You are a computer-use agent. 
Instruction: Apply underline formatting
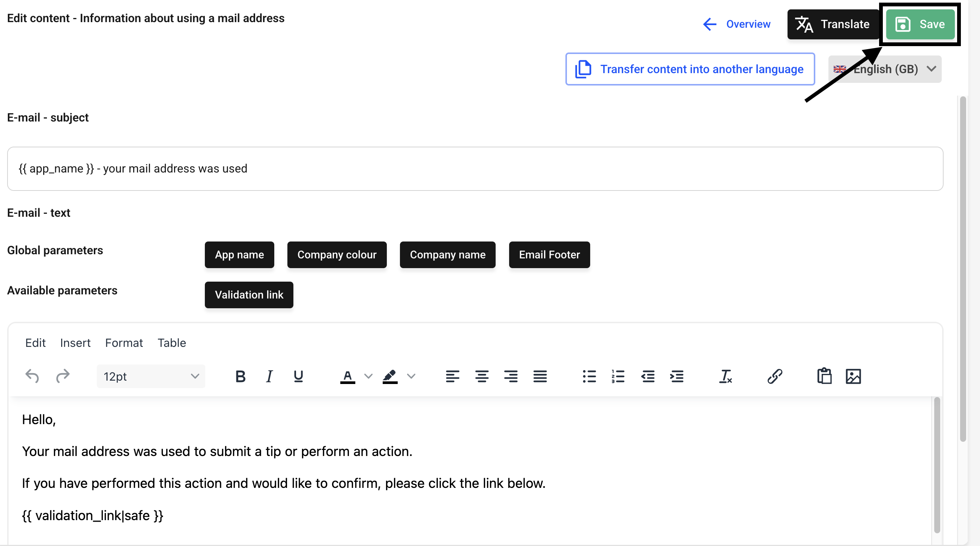[298, 376]
